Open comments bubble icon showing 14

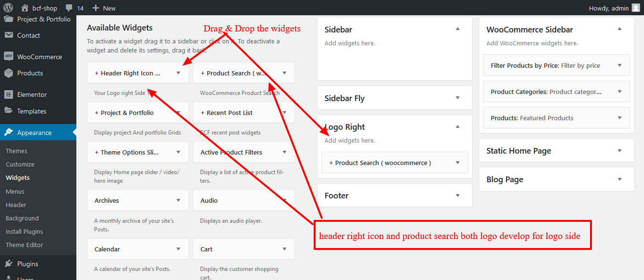tap(69, 8)
